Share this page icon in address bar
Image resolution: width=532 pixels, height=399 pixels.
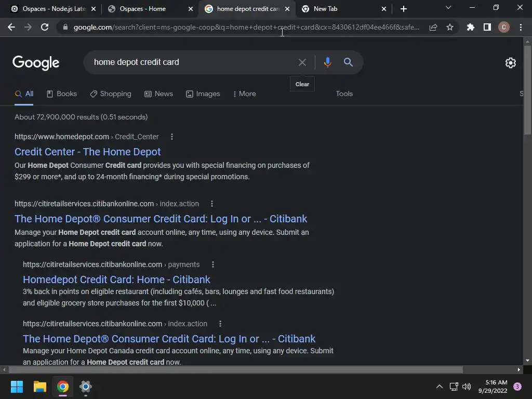coord(433,27)
